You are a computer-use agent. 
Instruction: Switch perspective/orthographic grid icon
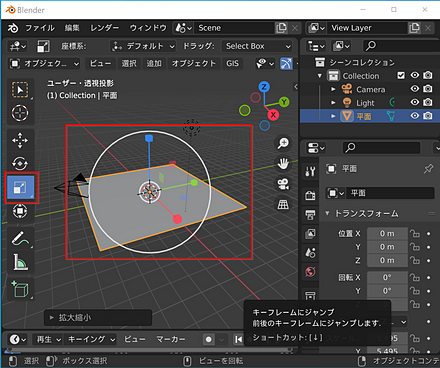coord(283,205)
